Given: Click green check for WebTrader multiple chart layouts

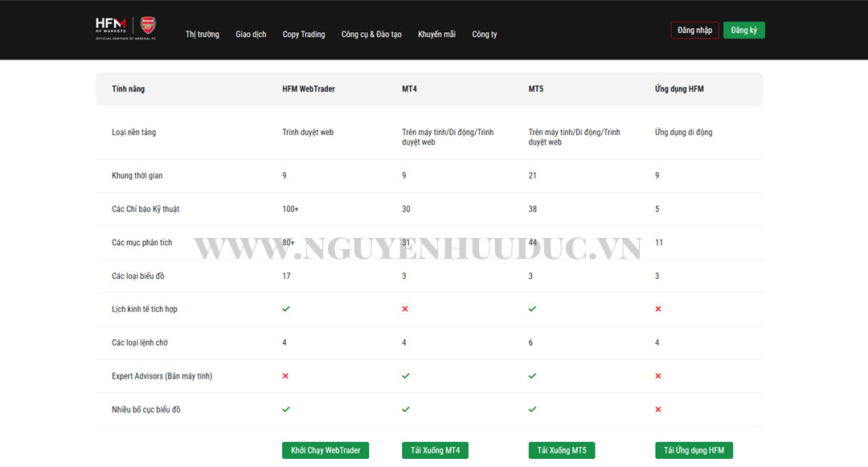Looking at the screenshot, I should (285, 409).
